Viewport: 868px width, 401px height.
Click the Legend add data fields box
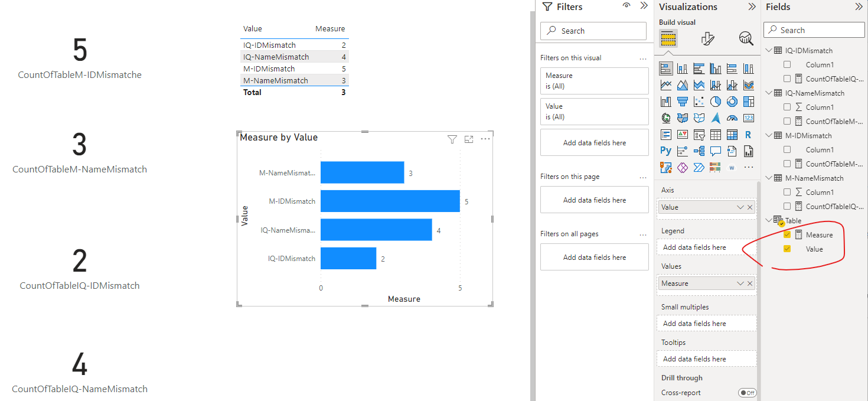(706, 247)
